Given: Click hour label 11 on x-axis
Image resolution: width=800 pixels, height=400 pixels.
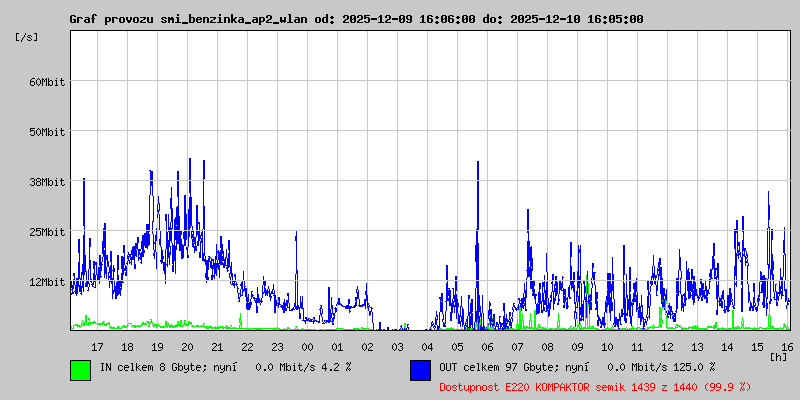Looking at the screenshot, I should (x=637, y=347).
